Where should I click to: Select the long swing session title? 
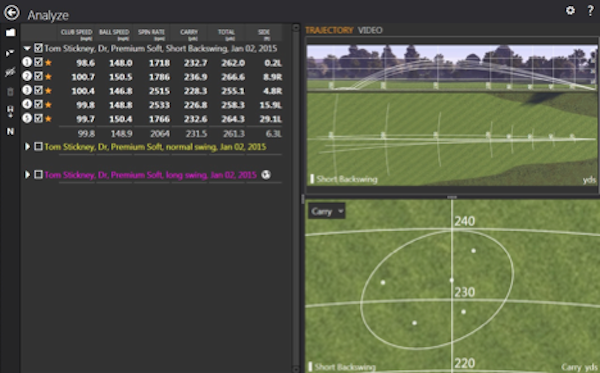click(x=150, y=175)
